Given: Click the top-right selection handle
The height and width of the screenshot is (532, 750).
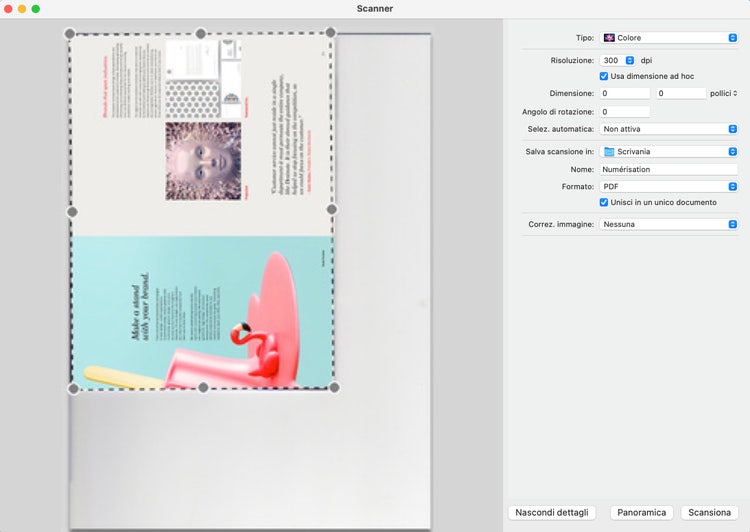Looking at the screenshot, I should click(x=331, y=33).
